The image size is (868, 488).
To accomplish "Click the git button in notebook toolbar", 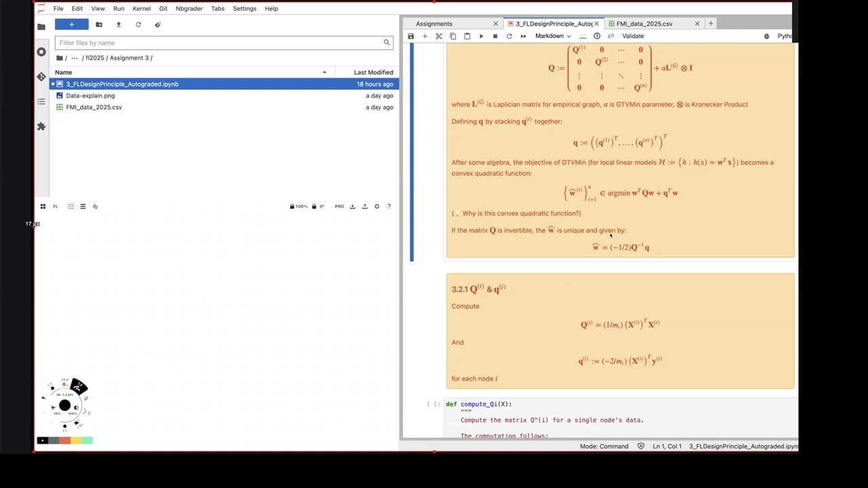I will point(610,36).
